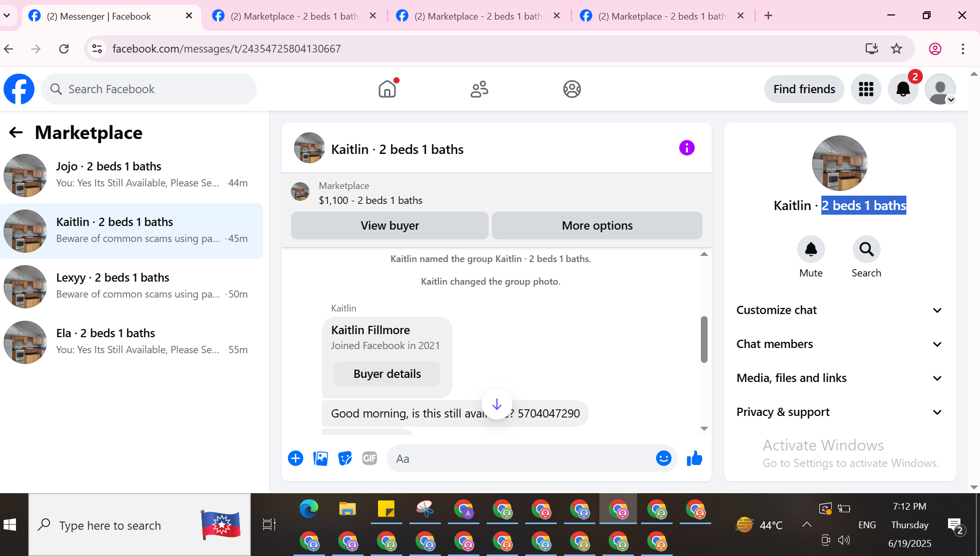The height and width of the screenshot is (556, 980).
Task: Show hidden system tray icons
Action: point(807,525)
